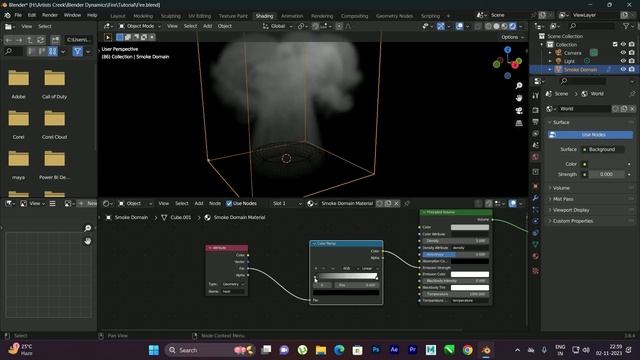Open Output properties tab icon
Viewport: 640px width, 360px height.
[x=536, y=122]
